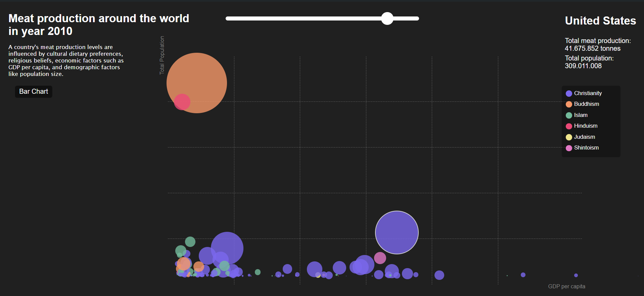This screenshot has width=644, height=296.
Task: Select the Buddhism orange legend dot
Action: [569, 104]
